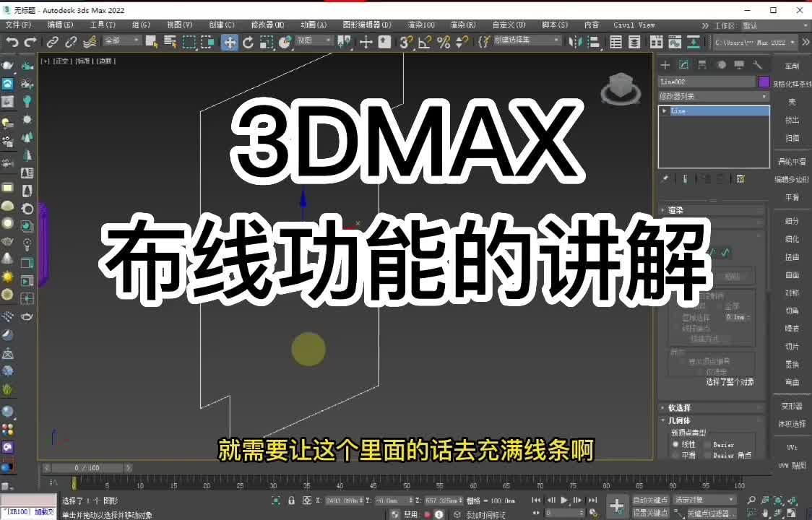Image resolution: width=812 pixels, height=520 pixels.
Task: Open the 修改器 menu
Action: (267, 25)
